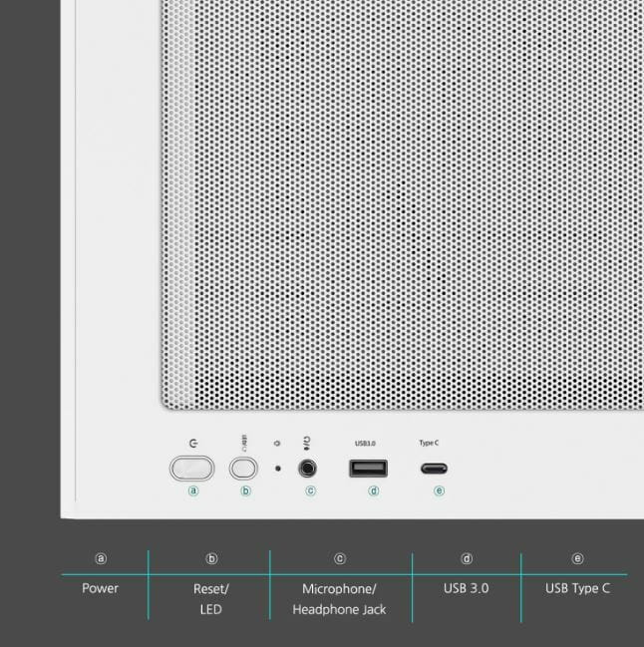Click the USB Type C port
Viewport: 644px width, 647px height.
pos(433,468)
